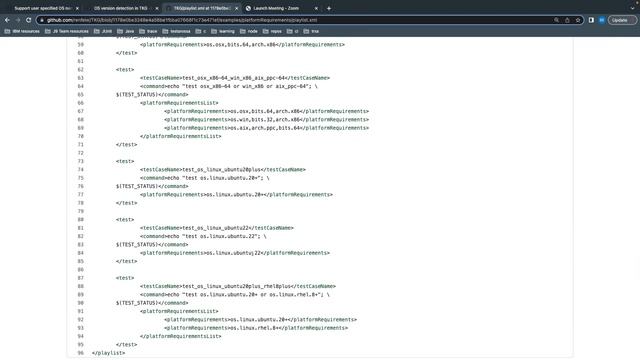
Task: Click the browser forward arrow
Action: click(18, 20)
